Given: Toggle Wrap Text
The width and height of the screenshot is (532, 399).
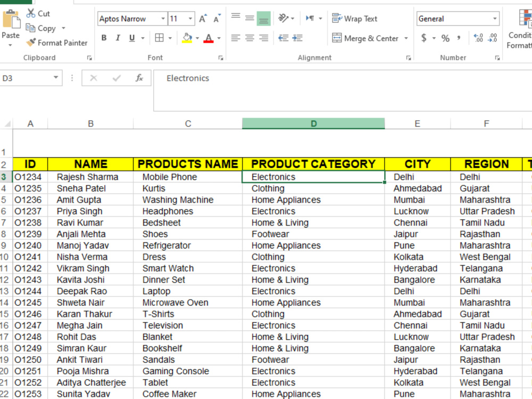Looking at the screenshot, I should [355, 19].
